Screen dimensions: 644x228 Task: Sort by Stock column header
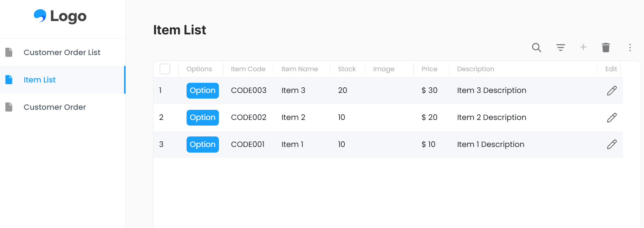pyautogui.click(x=347, y=69)
